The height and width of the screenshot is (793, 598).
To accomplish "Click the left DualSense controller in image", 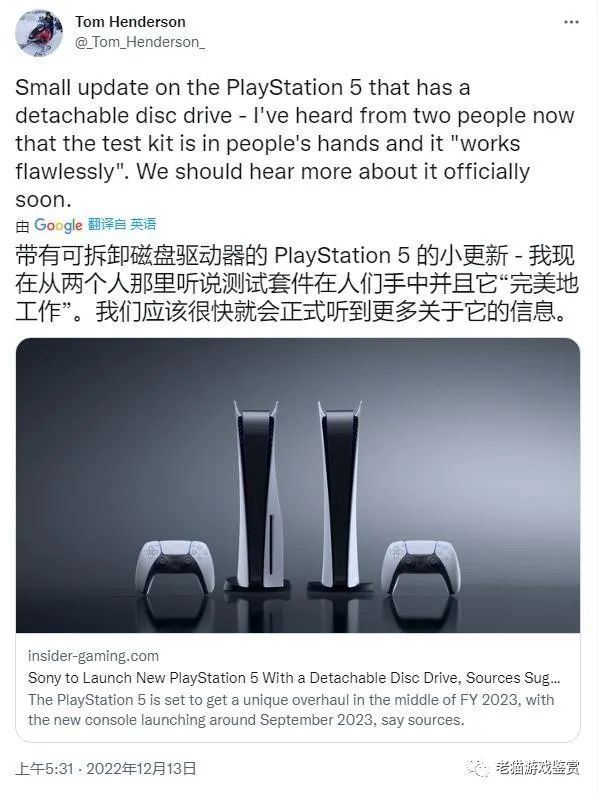I will point(175,564).
